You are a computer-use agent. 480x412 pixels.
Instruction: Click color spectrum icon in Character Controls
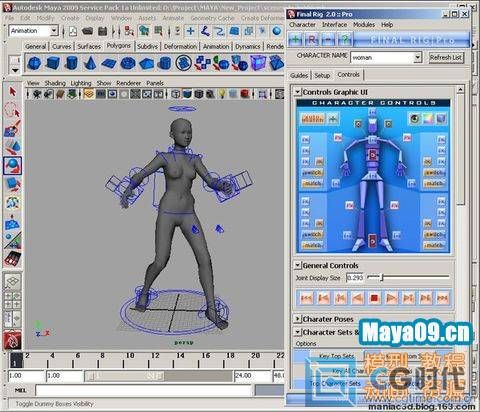pyautogui.click(x=428, y=118)
